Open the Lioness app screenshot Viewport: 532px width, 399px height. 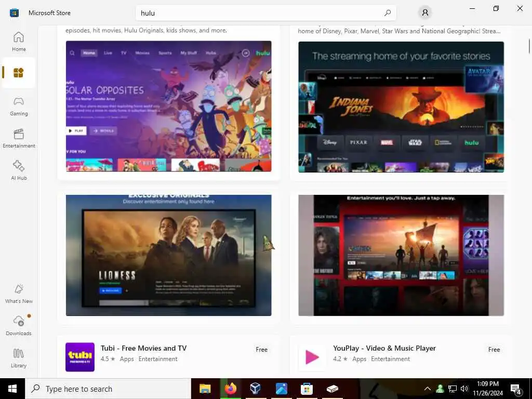[x=169, y=255]
